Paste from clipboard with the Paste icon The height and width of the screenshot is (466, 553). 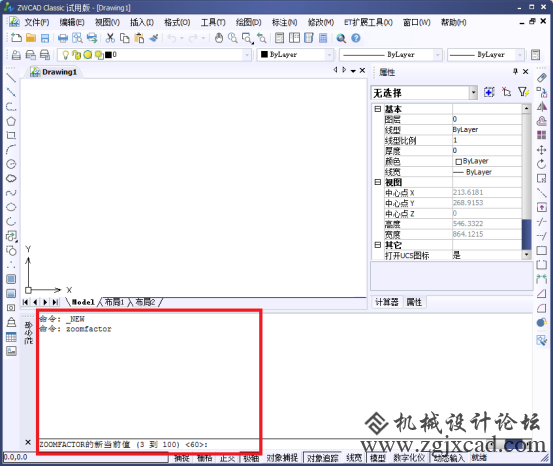pyautogui.click(x=139, y=38)
